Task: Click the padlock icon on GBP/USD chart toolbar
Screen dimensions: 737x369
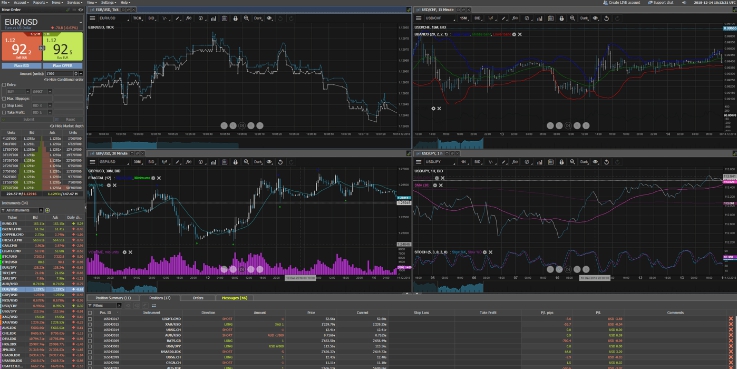Action: pos(235,162)
